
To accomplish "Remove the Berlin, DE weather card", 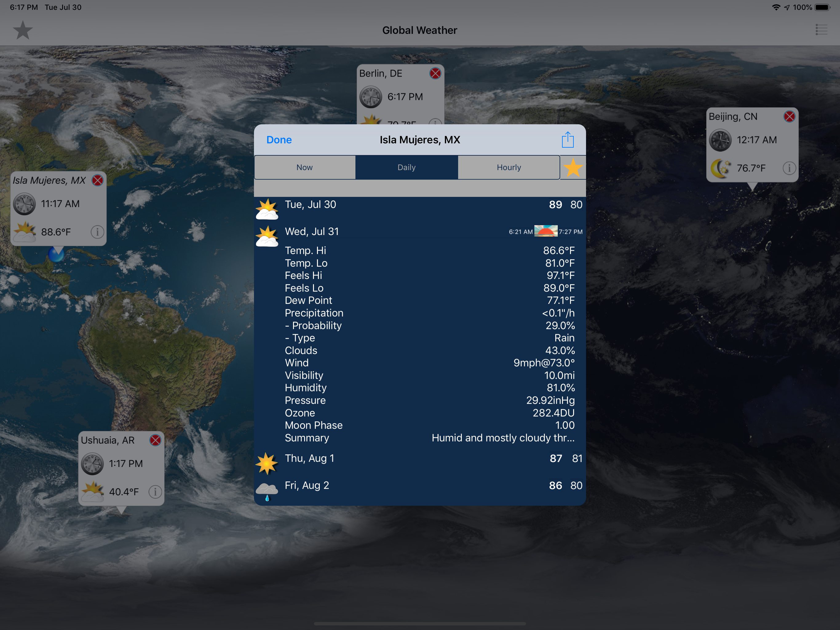I will coord(435,73).
